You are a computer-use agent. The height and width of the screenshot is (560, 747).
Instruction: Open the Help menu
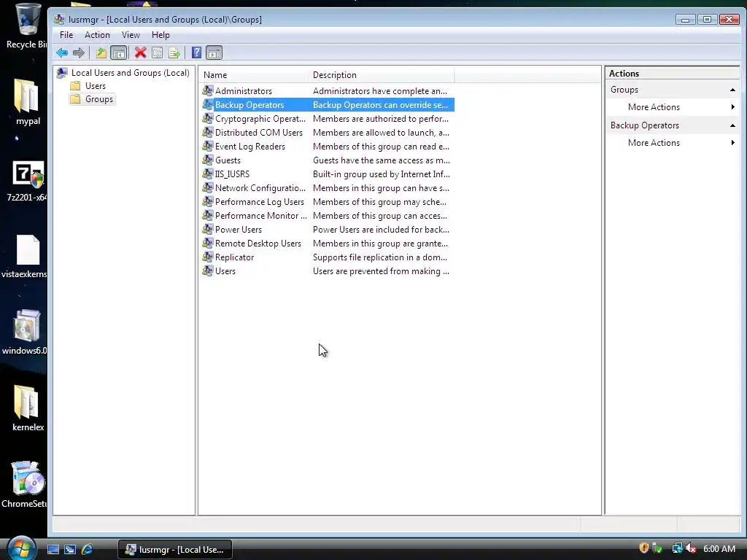pyautogui.click(x=160, y=35)
